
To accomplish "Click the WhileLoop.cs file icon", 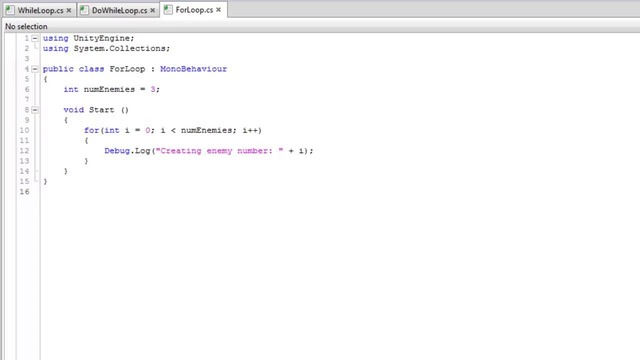I will (x=10, y=10).
